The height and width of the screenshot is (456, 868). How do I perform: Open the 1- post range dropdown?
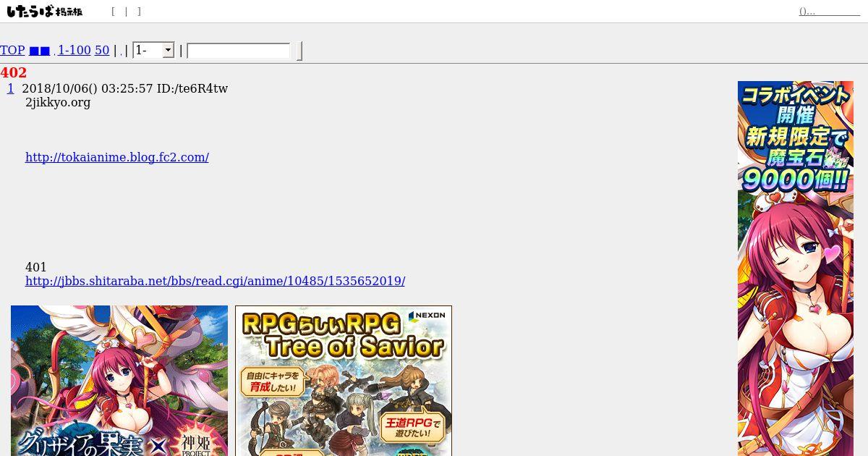point(153,50)
